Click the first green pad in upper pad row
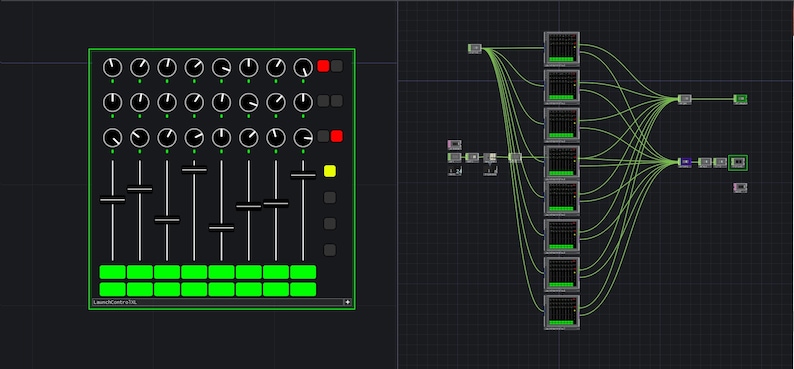This screenshot has height=369, width=794. 112,272
